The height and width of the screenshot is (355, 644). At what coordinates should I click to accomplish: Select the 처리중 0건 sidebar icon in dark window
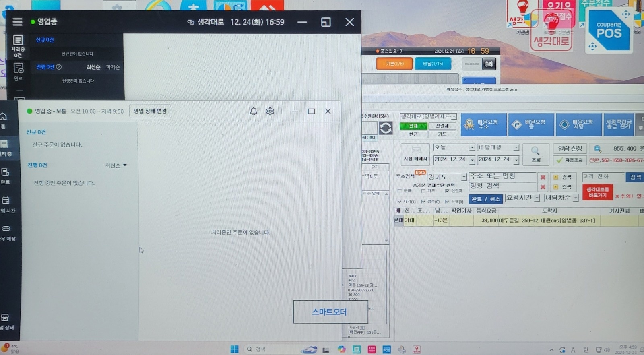(x=18, y=46)
